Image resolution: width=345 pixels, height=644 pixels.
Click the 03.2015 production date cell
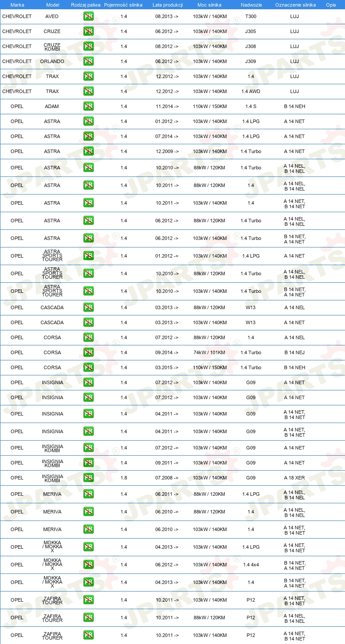pyautogui.click(x=167, y=368)
